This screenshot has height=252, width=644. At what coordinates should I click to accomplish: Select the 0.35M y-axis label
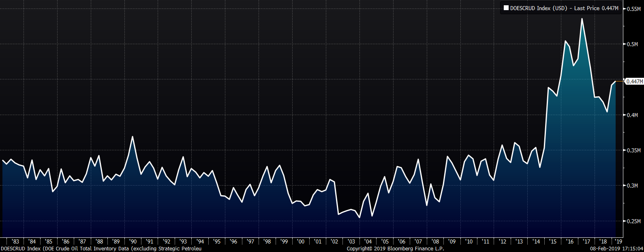(633, 150)
